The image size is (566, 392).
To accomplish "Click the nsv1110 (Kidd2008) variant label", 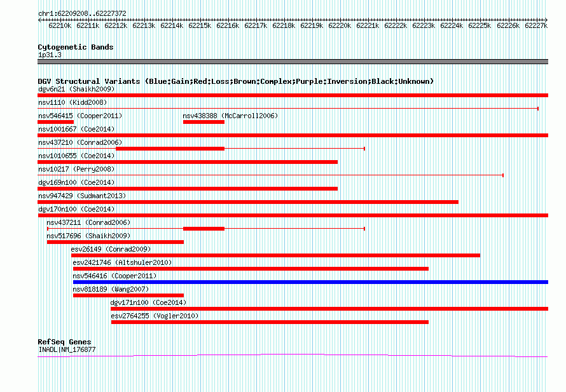I will click(x=72, y=102).
